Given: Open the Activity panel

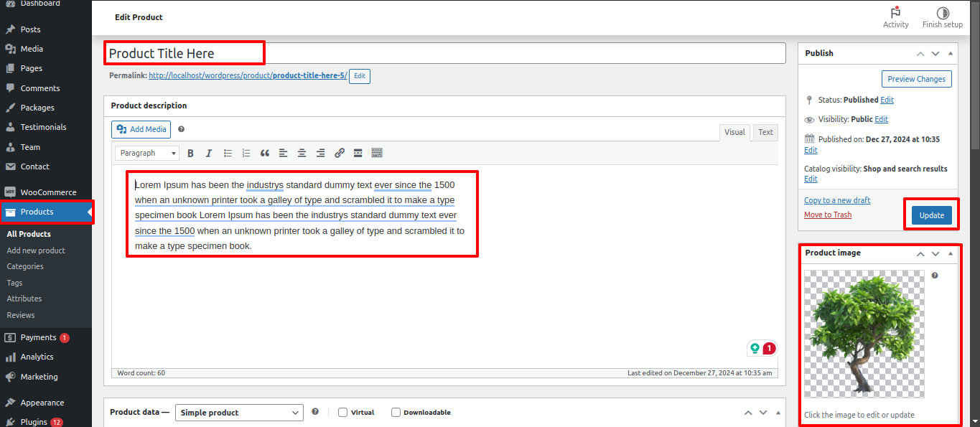Looking at the screenshot, I should pos(895,17).
